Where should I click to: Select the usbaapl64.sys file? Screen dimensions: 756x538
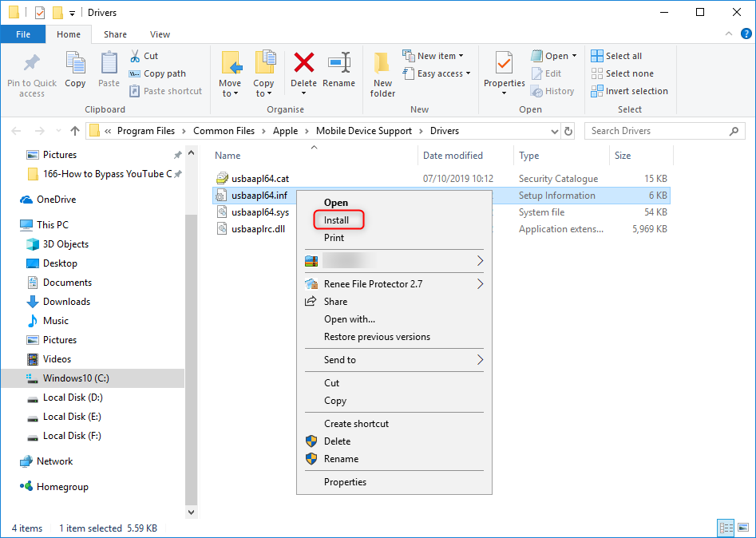260,212
